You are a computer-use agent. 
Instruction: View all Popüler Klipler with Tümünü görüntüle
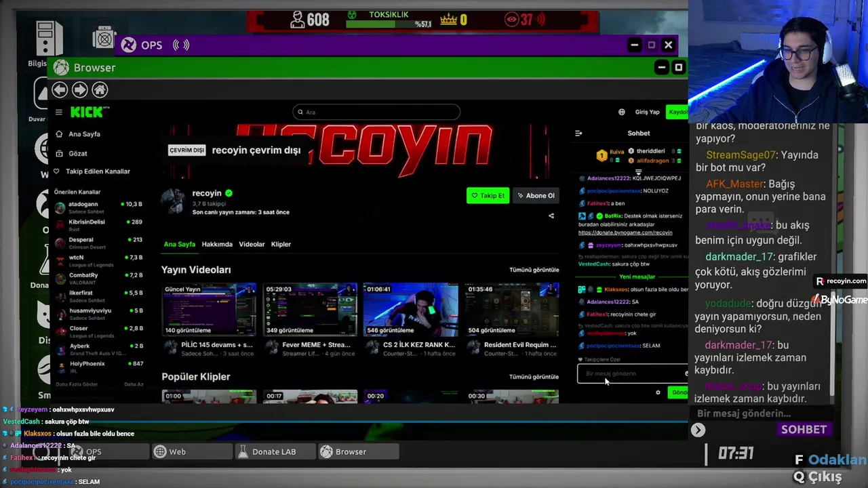[534, 377]
